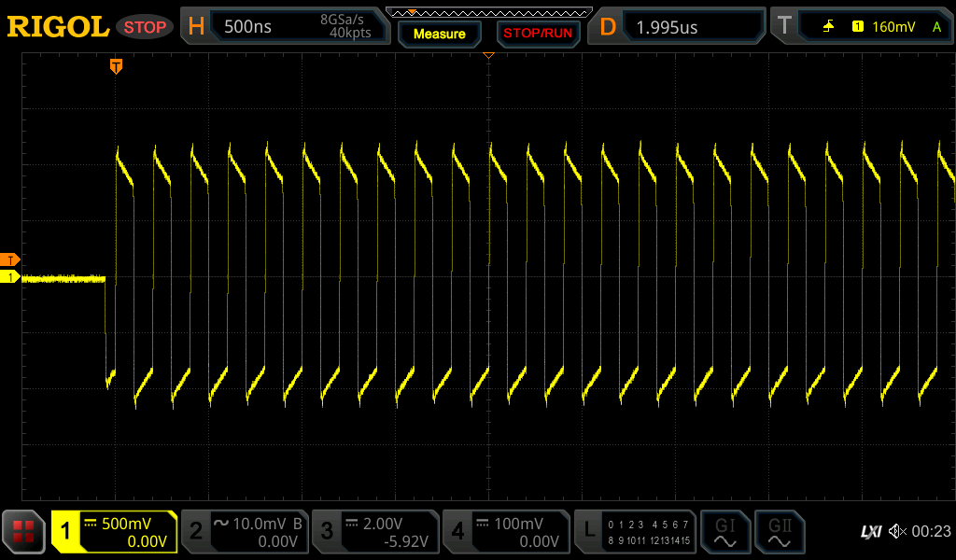Open the red grid function menu icon

(x=23, y=532)
